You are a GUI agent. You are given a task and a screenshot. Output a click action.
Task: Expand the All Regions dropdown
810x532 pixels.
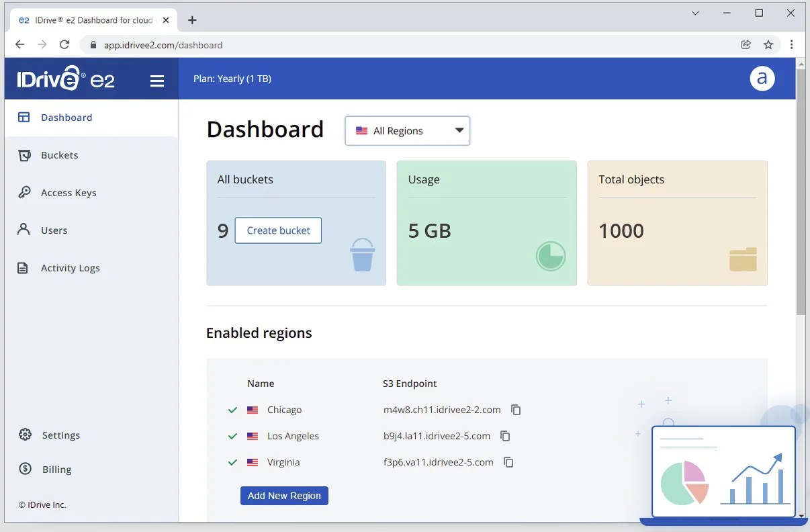408,131
